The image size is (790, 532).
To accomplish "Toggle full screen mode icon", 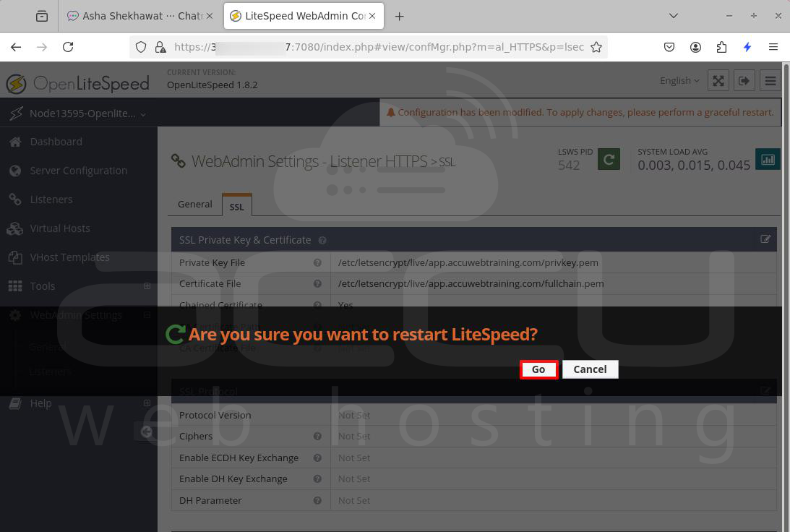I will click(x=718, y=81).
